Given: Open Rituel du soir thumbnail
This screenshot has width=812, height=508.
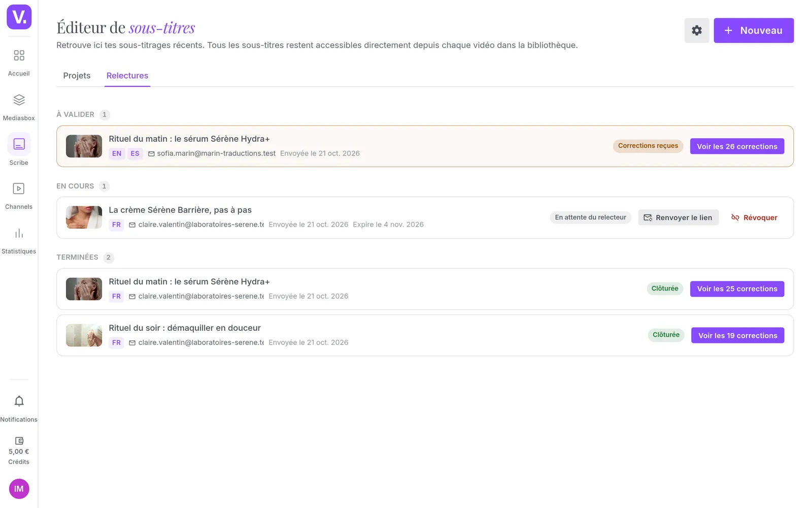Looking at the screenshot, I should pos(84,335).
